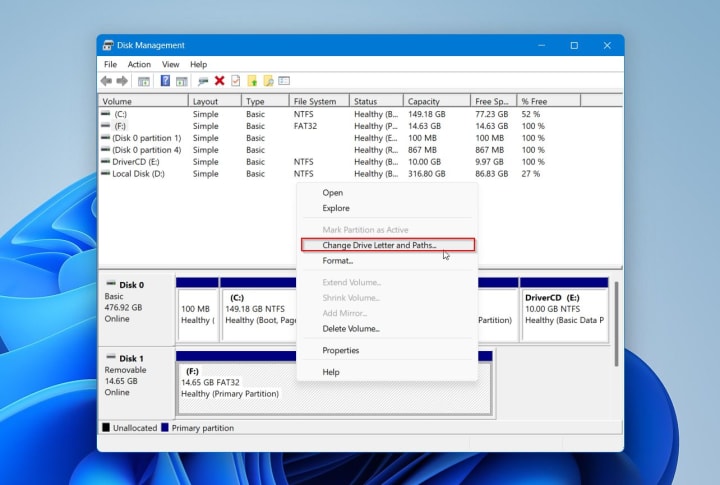Screen dimensions: 720x485
Task: Click the 27 % free cell
Action: point(530,174)
